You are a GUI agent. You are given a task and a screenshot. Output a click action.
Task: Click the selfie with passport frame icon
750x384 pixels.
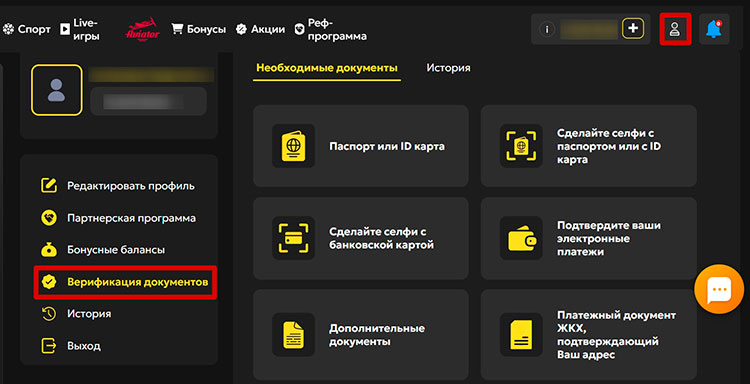pyautogui.click(x=521, y=146)
